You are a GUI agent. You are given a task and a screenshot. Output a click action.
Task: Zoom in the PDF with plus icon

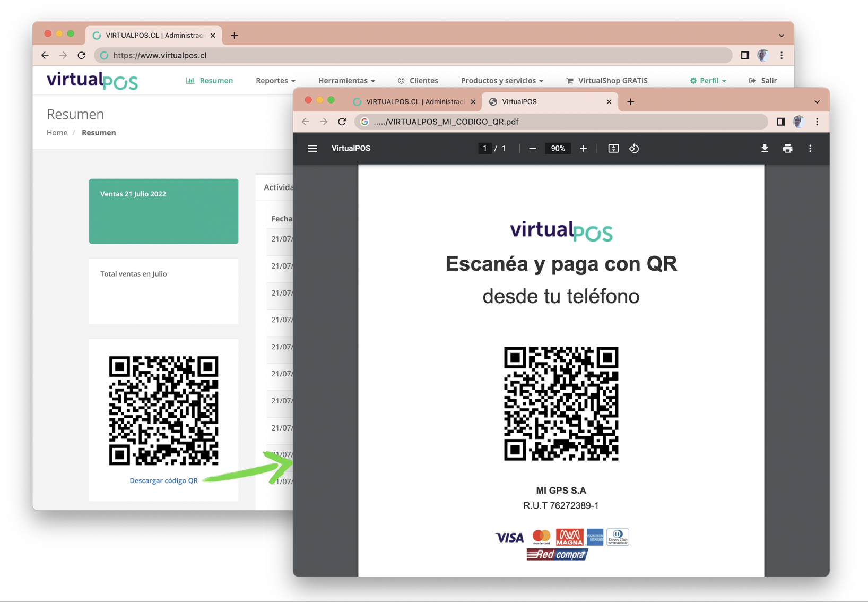583,149
